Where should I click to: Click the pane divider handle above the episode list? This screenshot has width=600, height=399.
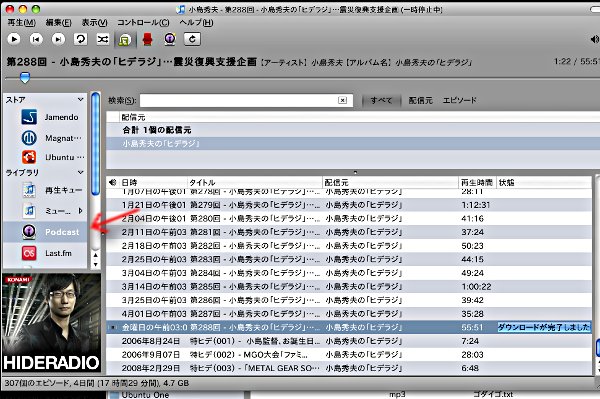click(x=355, y=173)
